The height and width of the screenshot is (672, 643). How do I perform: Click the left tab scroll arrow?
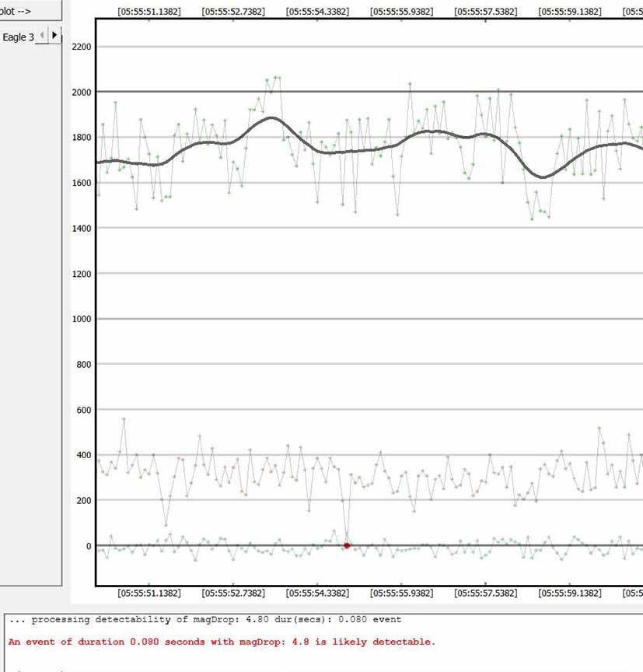43,35
